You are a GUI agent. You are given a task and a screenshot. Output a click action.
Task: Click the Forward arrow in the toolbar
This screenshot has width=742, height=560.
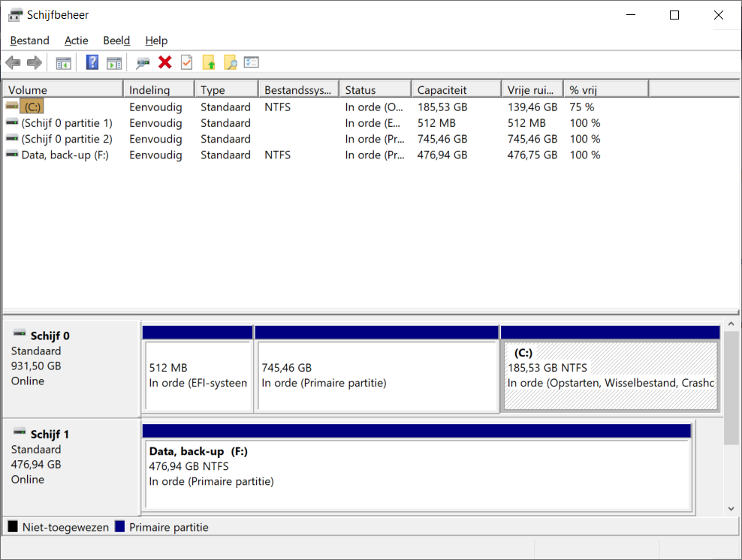[x=34, y=63]
